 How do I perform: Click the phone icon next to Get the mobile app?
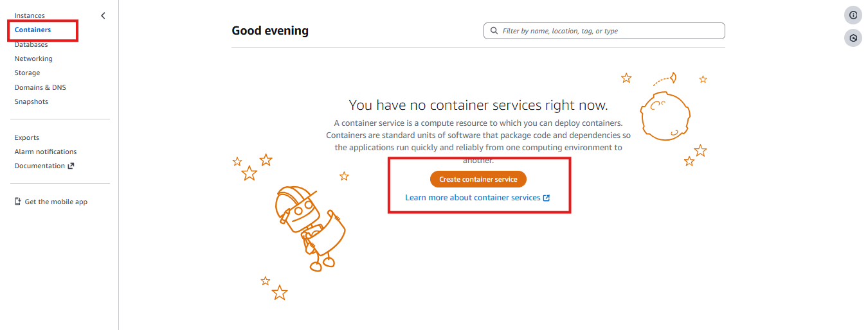click(18, 202)
